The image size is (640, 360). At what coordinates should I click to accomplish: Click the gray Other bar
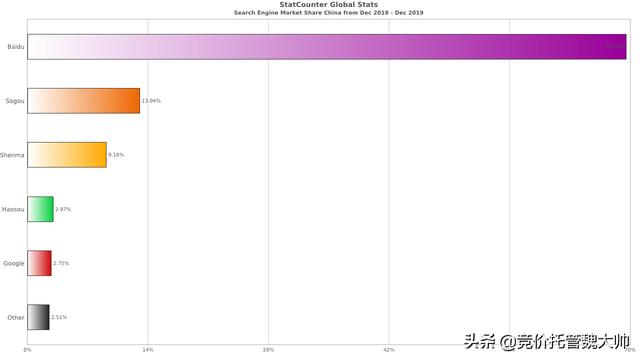click(x=38, y=317)
